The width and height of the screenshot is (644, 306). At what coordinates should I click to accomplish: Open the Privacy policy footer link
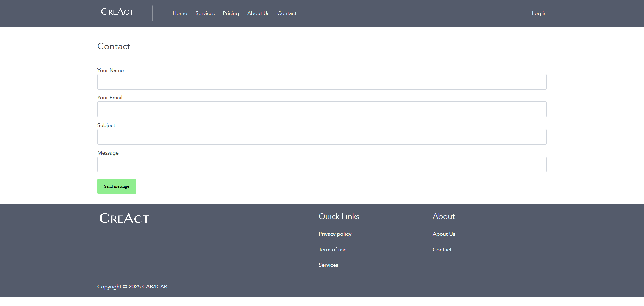point(335,234)
